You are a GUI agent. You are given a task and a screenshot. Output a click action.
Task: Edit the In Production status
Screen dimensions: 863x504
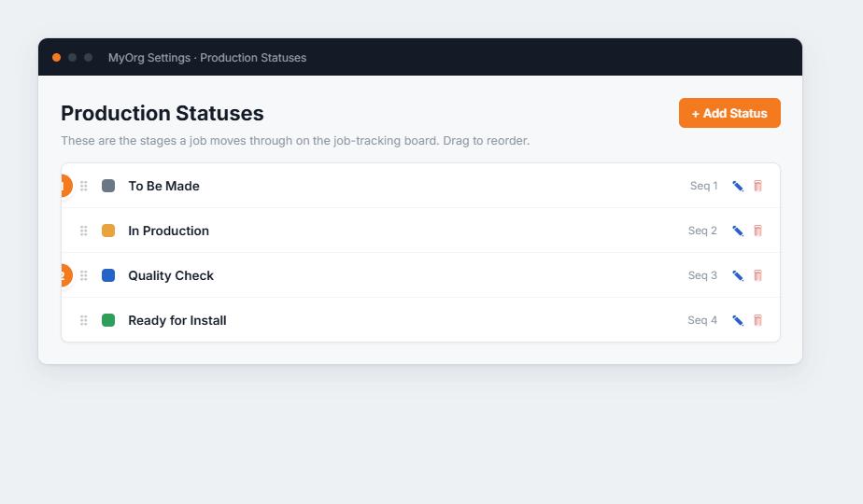738,231
